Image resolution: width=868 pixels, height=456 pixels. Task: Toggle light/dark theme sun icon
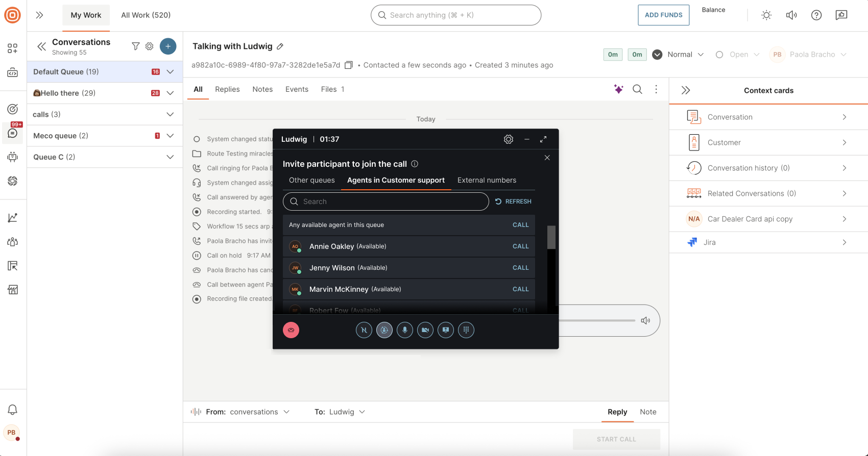(766, 15)
